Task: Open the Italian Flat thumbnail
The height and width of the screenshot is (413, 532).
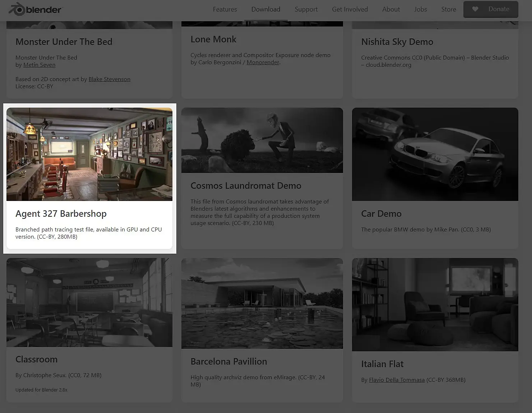Action: click(x=435, y=305)
